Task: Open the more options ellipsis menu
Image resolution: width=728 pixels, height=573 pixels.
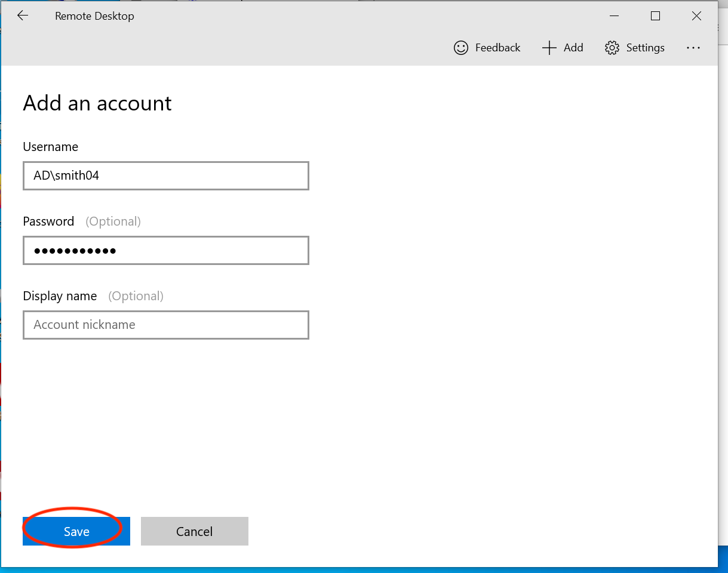Action: point(693,48)
